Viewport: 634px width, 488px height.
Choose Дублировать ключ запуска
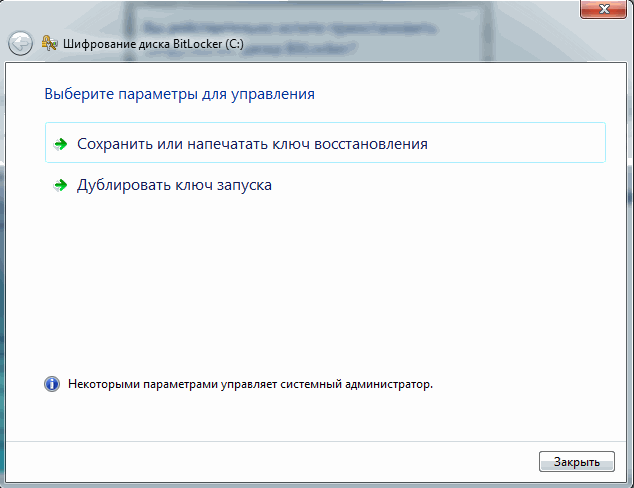(174, 185)
